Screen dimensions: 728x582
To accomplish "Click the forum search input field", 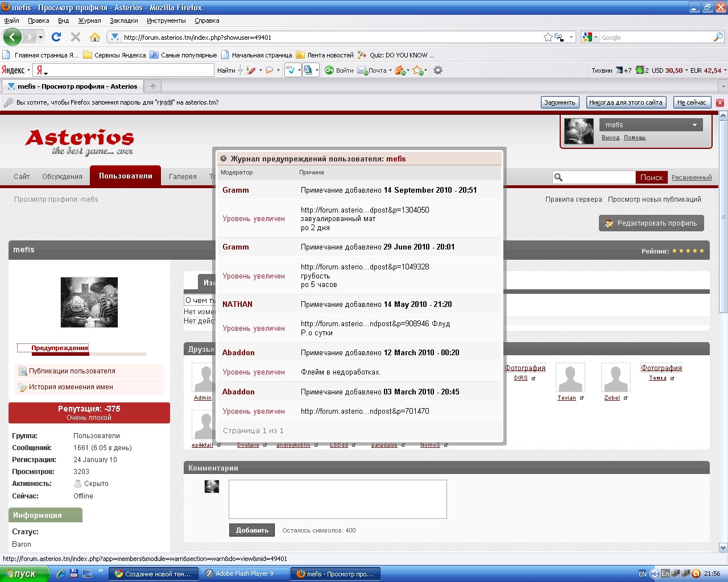I will [598, 177].
